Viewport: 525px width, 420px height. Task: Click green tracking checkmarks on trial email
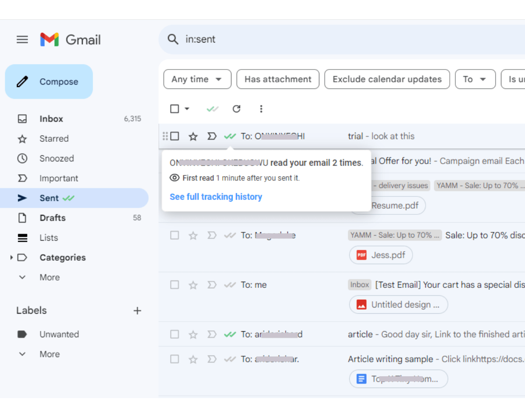click(230, 136)
